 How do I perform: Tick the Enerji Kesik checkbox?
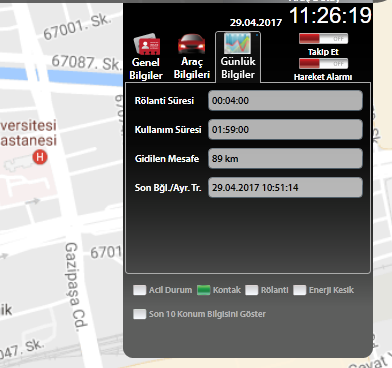(299, 290)
